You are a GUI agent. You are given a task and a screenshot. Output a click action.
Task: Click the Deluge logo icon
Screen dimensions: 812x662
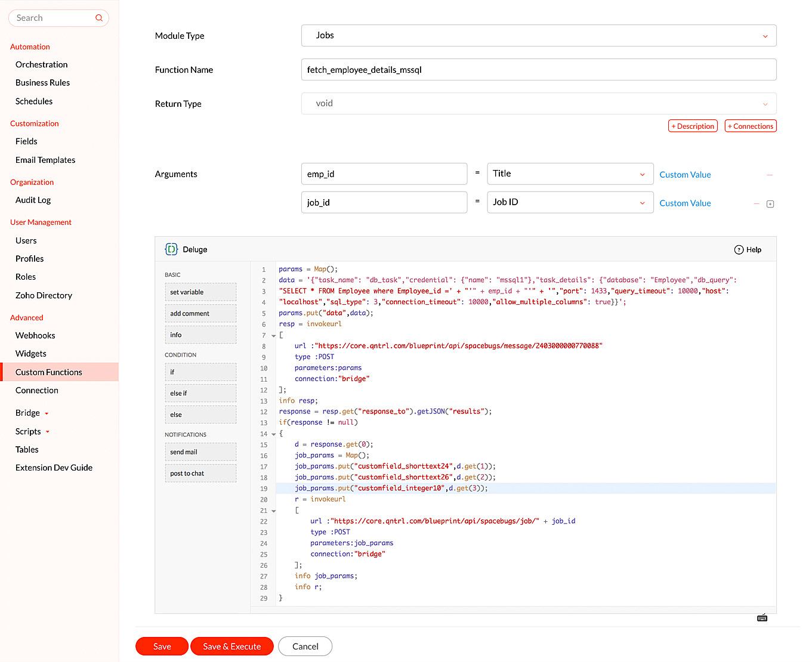171,249
